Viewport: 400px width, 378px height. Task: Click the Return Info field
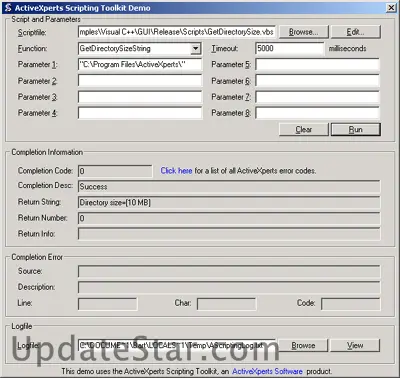pyautogui.click(x=229, y=234)
